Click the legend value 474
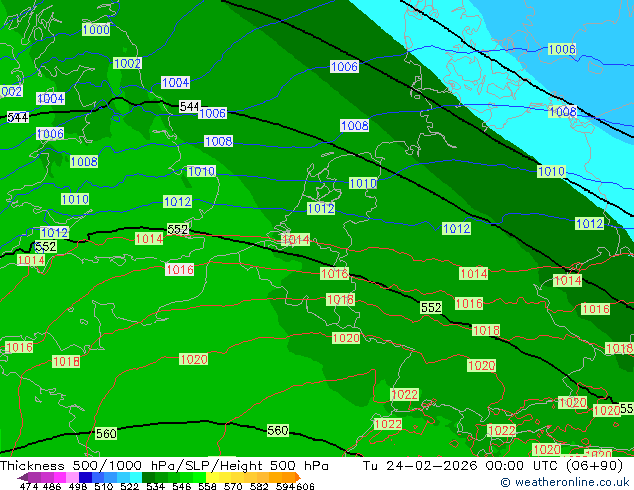Screen dimensions: 634x490 (29, 486)
